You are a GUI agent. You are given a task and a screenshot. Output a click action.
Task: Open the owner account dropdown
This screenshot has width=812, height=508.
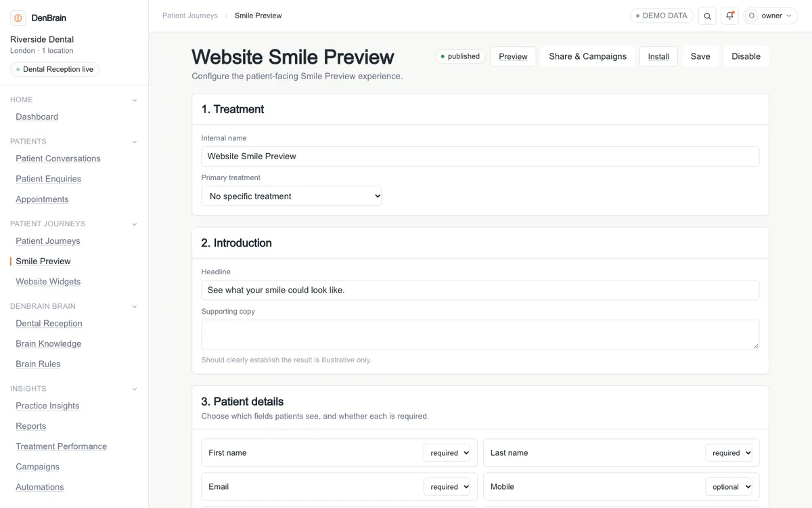pyautogui.click(x=771, y=16)
